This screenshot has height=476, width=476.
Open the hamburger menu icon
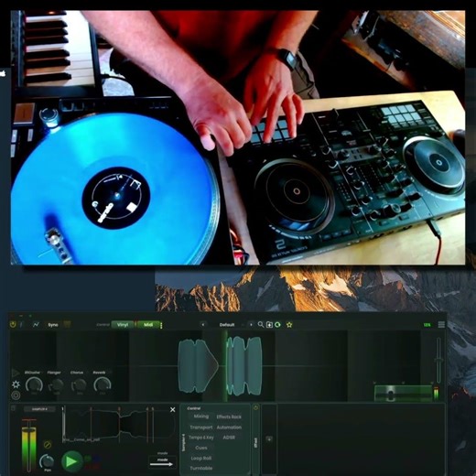[x=441, y=325]
